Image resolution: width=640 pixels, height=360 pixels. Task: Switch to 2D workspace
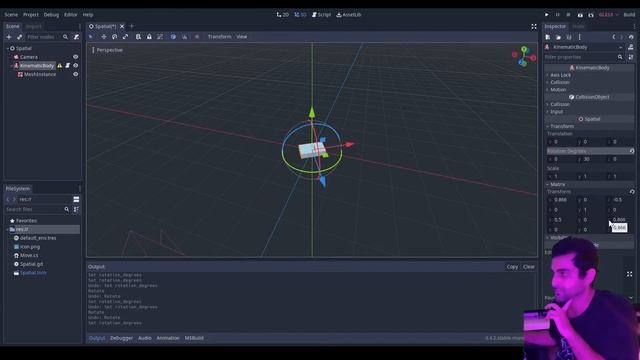point(282,15)
